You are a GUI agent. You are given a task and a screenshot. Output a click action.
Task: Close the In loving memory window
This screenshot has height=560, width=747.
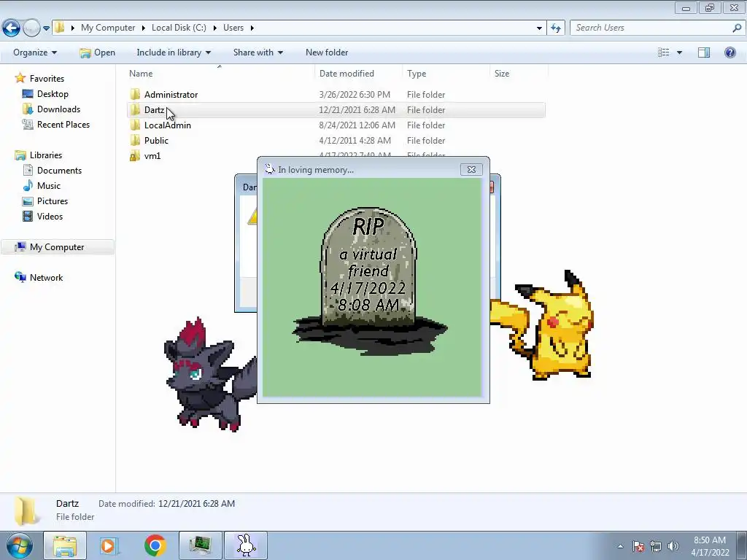pyautogui.click(x=472, y=169)
